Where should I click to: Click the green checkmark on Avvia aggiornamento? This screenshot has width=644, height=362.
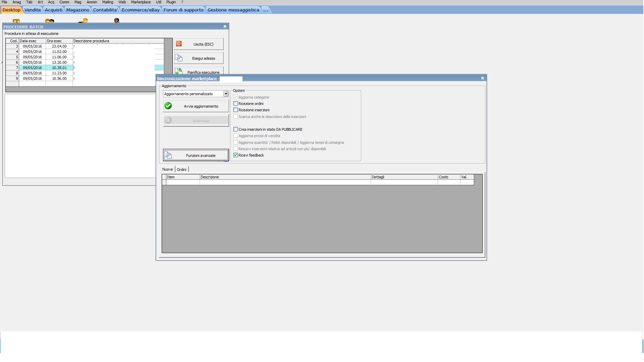(x=168, y=106)
